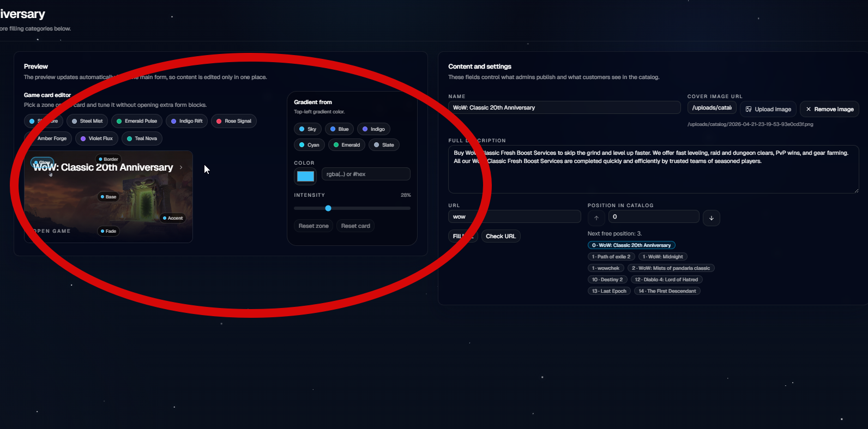Click the card title WoW: Classic 20th Anniversary
The image size is (868, 429).
click(x=103, y=167)
